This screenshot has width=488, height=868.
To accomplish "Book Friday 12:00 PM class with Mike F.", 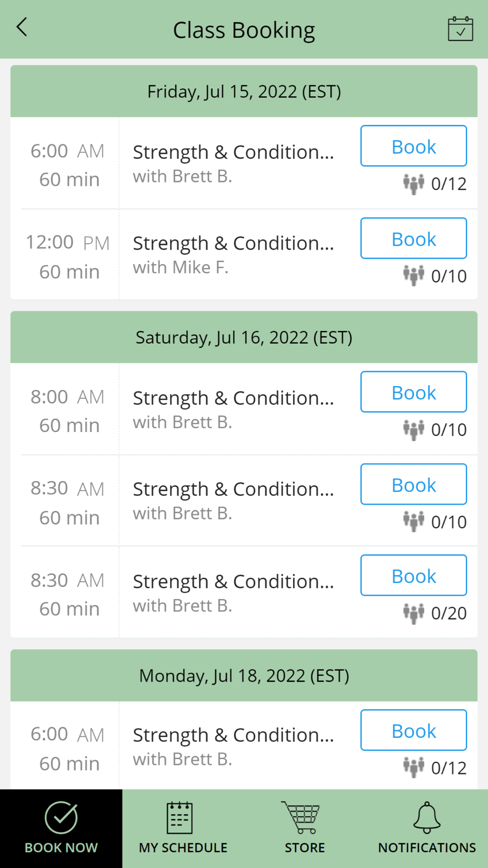I will coord(413,239).
